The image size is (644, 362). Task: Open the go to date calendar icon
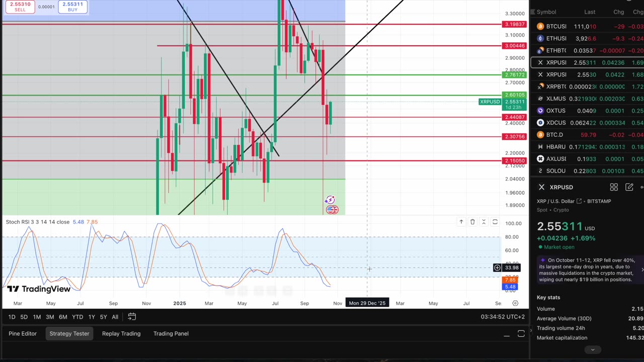pos(132,317)
